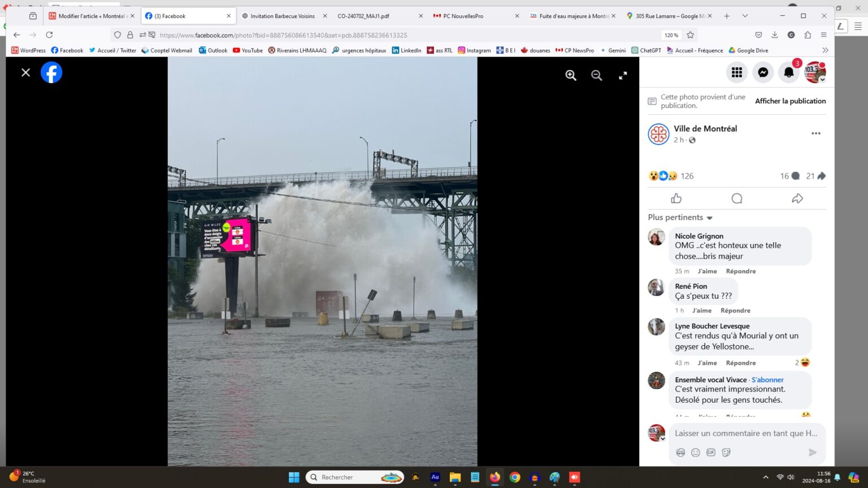Enter fullscreen photo view
Viewport: 868px width, 488px height.
(x=623, y=76)
